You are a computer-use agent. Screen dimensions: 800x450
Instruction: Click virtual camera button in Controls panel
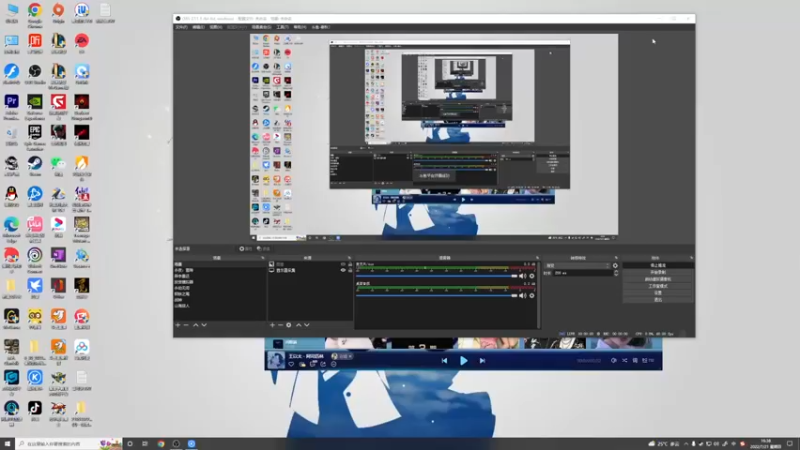[x=658, y=279]
